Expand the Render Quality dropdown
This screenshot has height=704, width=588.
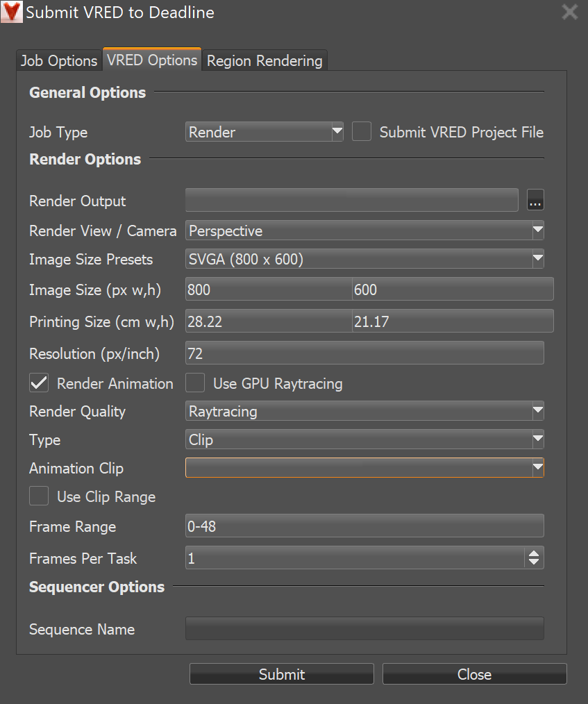point(364,411)
